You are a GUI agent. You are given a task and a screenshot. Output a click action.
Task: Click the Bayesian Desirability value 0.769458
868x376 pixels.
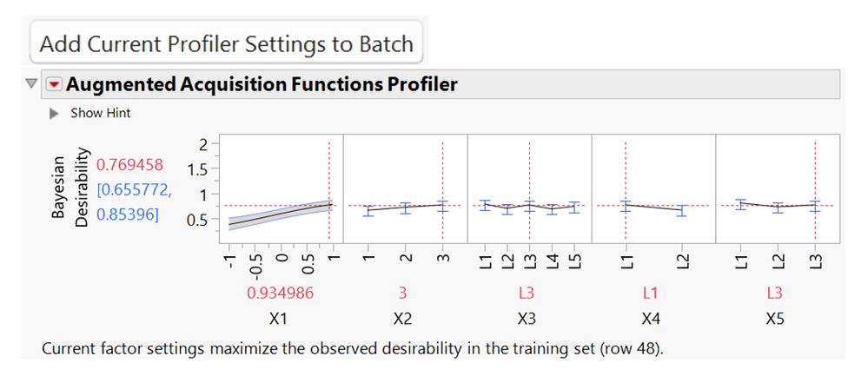coord(128,164)
